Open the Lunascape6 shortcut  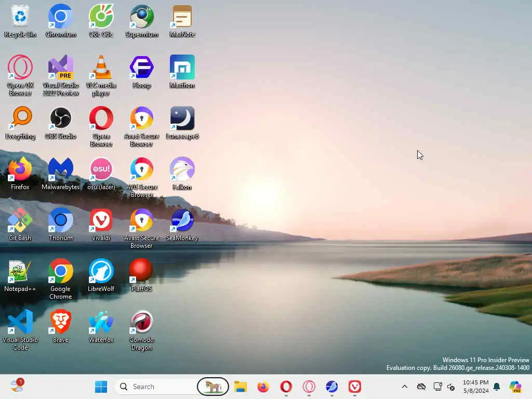tap(182, 123)
